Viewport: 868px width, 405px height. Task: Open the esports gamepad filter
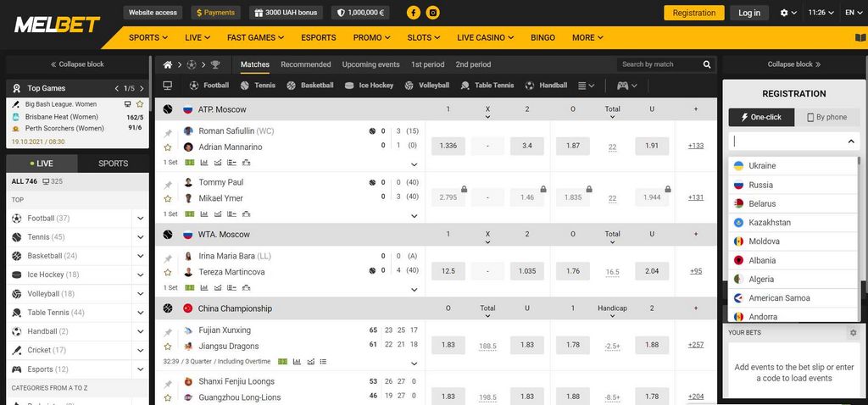(626, 86)
